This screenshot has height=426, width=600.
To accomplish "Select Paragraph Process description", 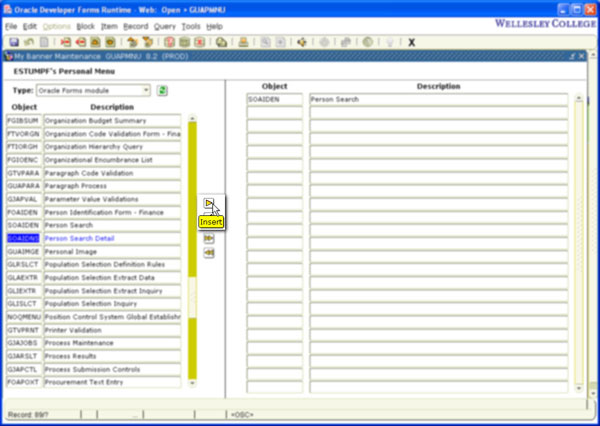I will point(112,186).
